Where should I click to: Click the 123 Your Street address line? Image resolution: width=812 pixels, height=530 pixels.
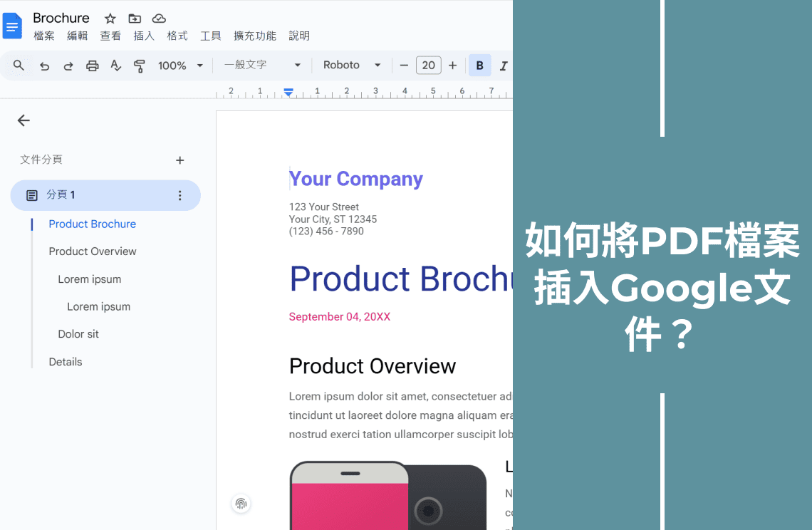click(x=323, y=207)
